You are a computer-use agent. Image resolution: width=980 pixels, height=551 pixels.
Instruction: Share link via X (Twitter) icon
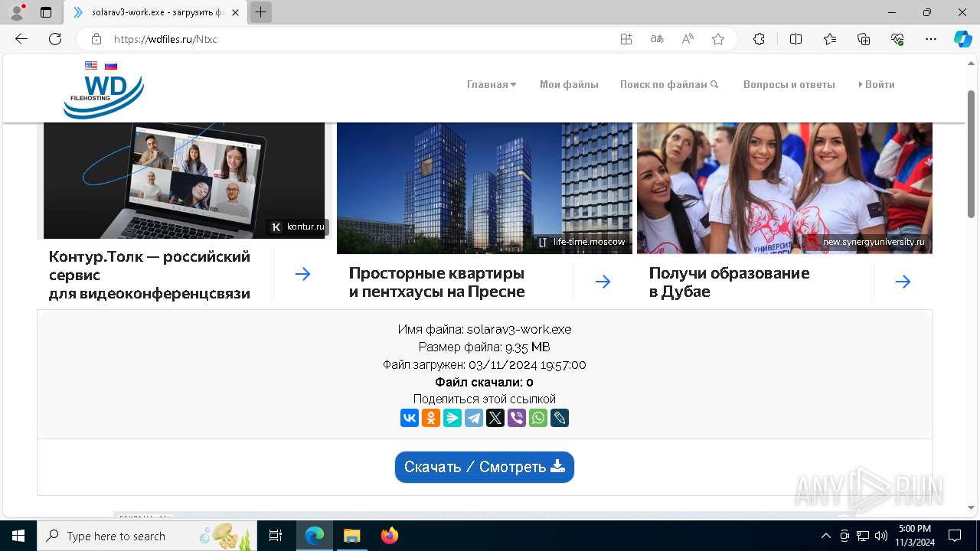coord(495,418)
